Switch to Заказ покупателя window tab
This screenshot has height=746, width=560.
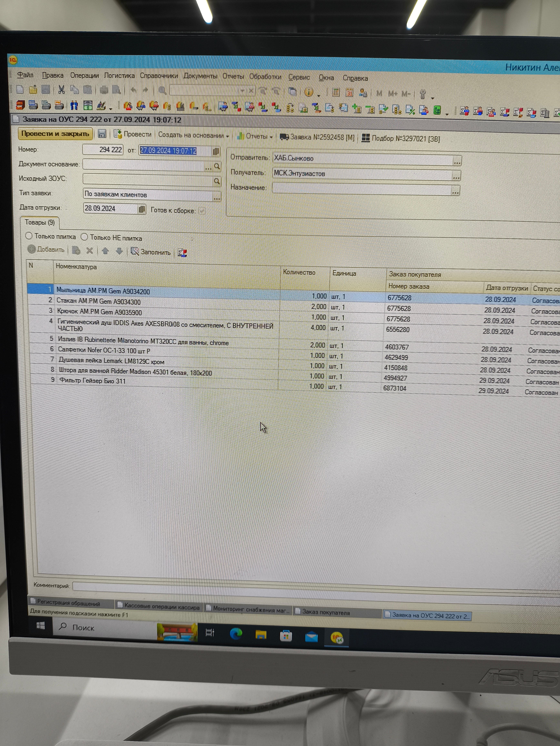pyautogui.click(x=326, y=612)
